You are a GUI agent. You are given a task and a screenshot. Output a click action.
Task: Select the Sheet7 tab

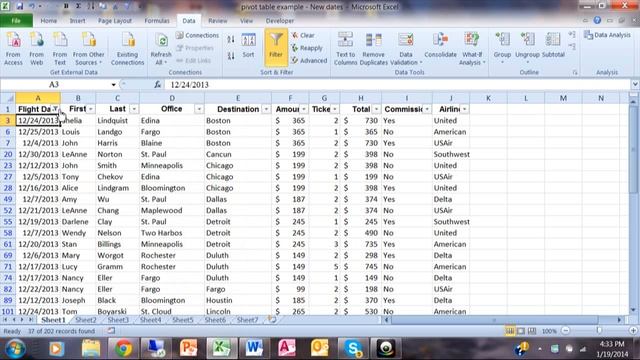(247, 320)
